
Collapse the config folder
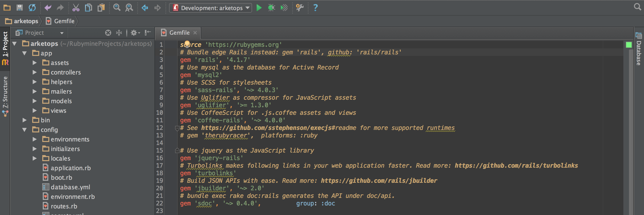pos(24,130)
